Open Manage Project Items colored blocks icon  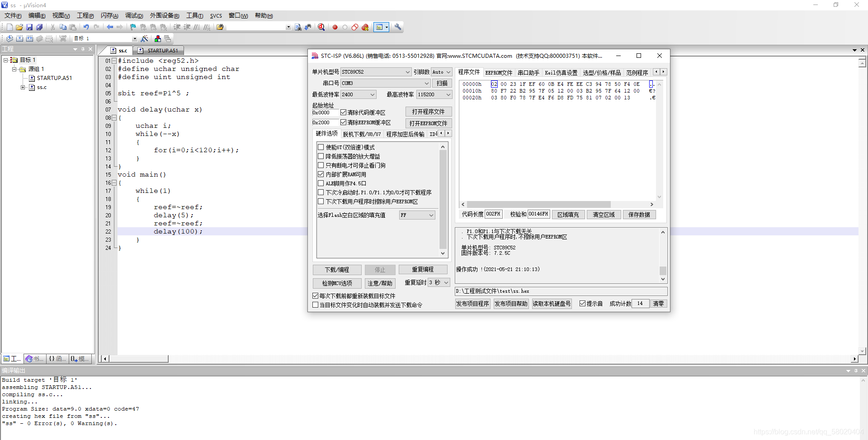[158, 38]
